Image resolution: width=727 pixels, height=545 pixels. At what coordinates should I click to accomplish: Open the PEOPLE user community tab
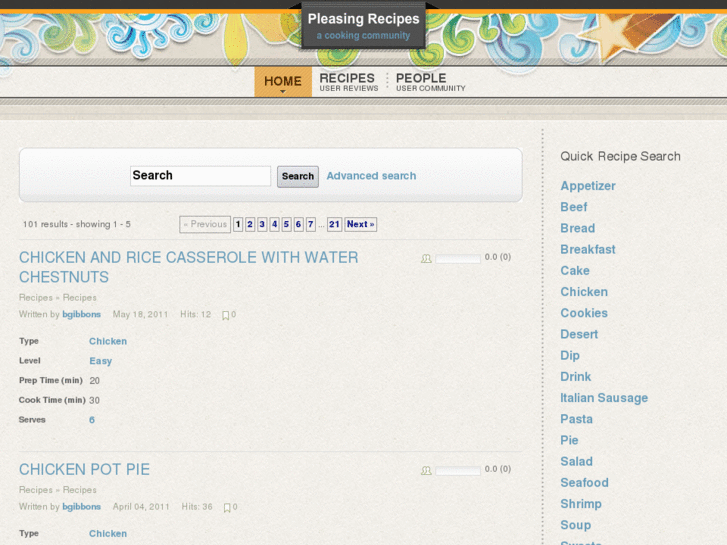tap(430, 82)
